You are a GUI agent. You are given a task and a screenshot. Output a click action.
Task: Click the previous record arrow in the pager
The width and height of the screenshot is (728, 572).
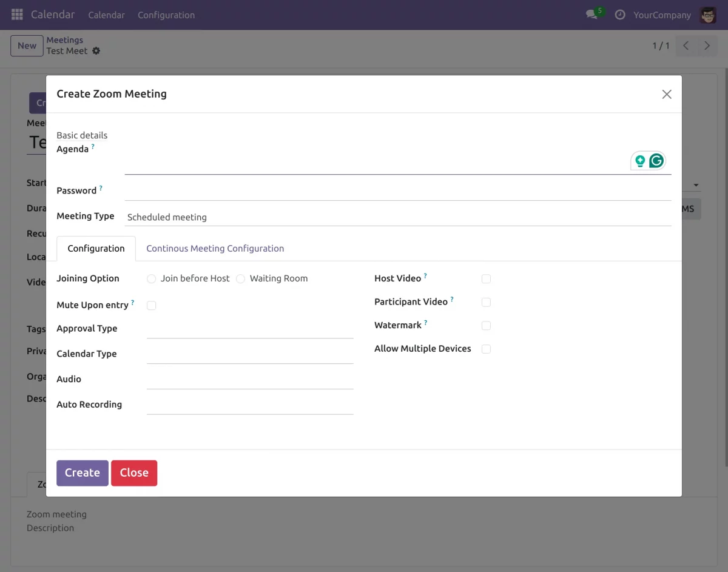pos(686,45)
